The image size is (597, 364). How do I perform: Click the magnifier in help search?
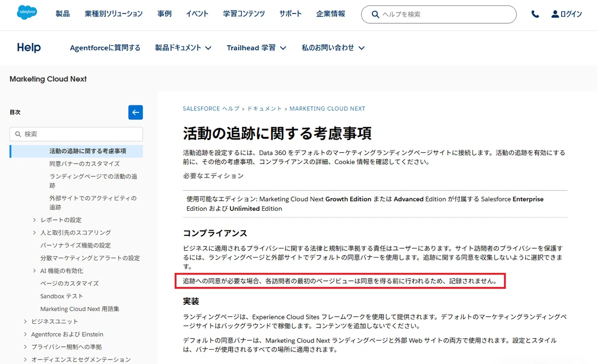(x=376, y=14)
